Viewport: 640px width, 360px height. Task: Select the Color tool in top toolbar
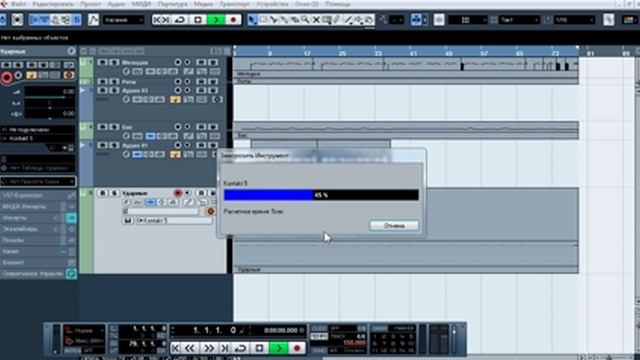369,20
